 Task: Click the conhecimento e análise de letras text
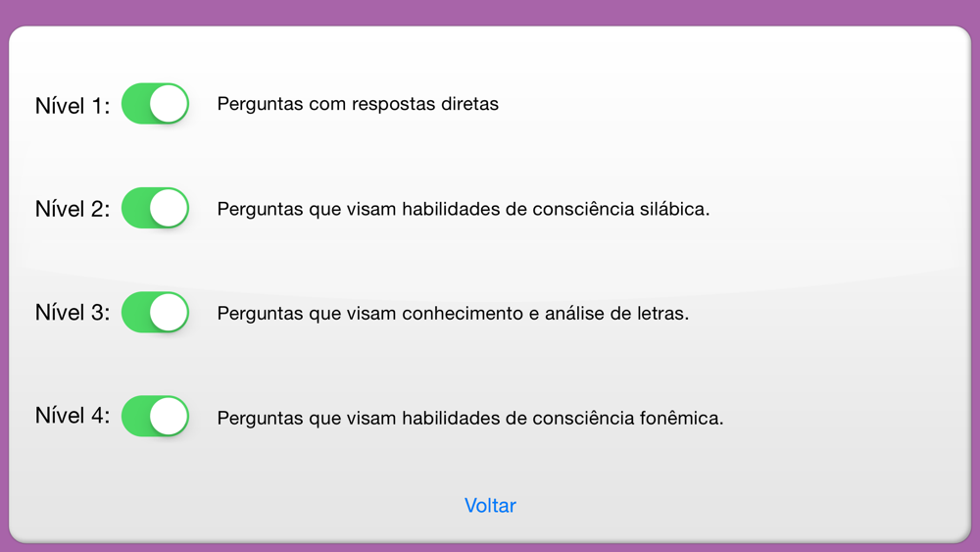click(x=453, y=313)
